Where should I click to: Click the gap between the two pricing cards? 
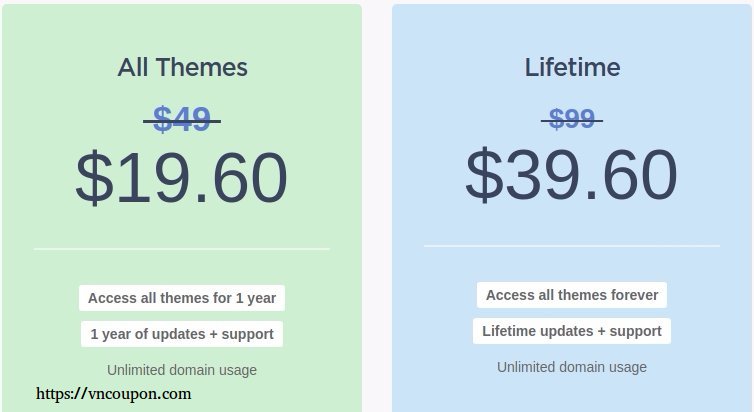[377, 207]
